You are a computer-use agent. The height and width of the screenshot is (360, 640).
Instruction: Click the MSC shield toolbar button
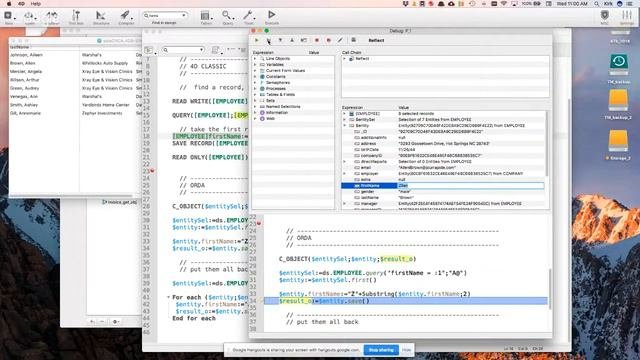[x=604, y=18]
